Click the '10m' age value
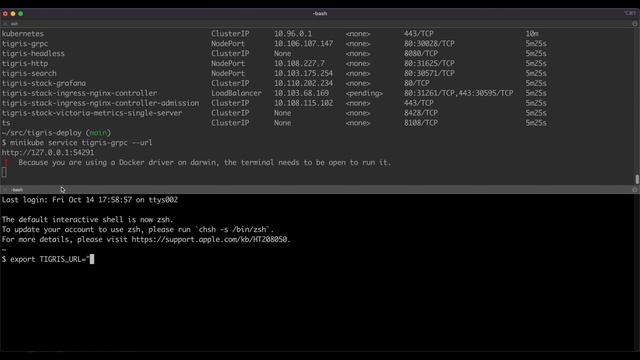 click(532, 34)
